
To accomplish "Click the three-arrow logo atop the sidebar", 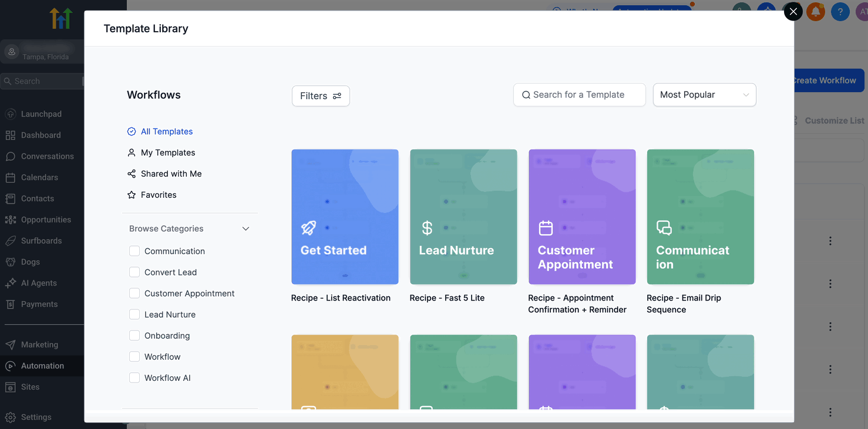I will 60,19.
